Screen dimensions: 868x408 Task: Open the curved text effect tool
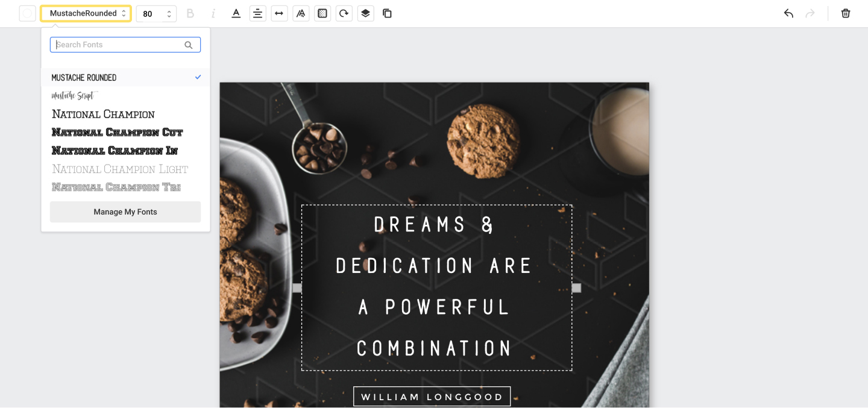point(301,13)
